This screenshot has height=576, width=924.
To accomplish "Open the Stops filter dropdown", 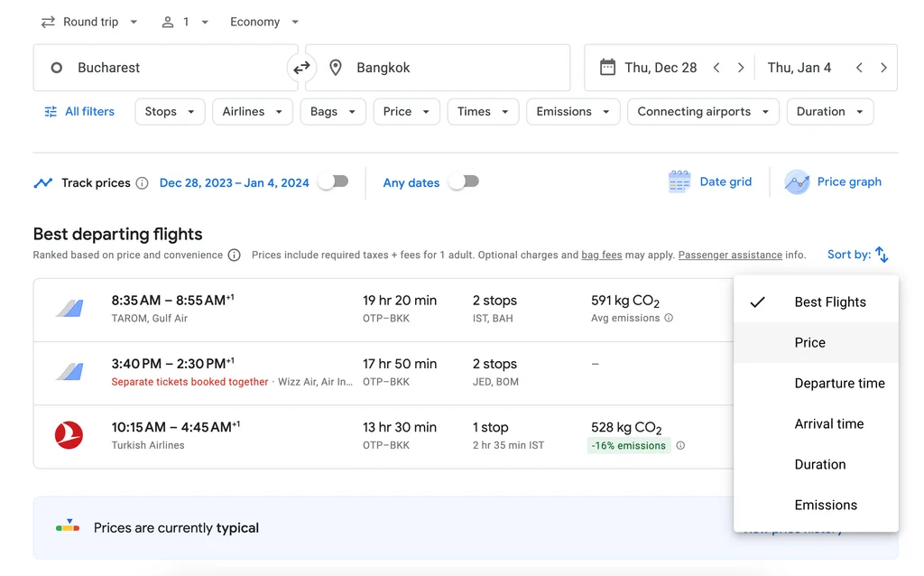I will pyautogui.click(x=170, y=111).
